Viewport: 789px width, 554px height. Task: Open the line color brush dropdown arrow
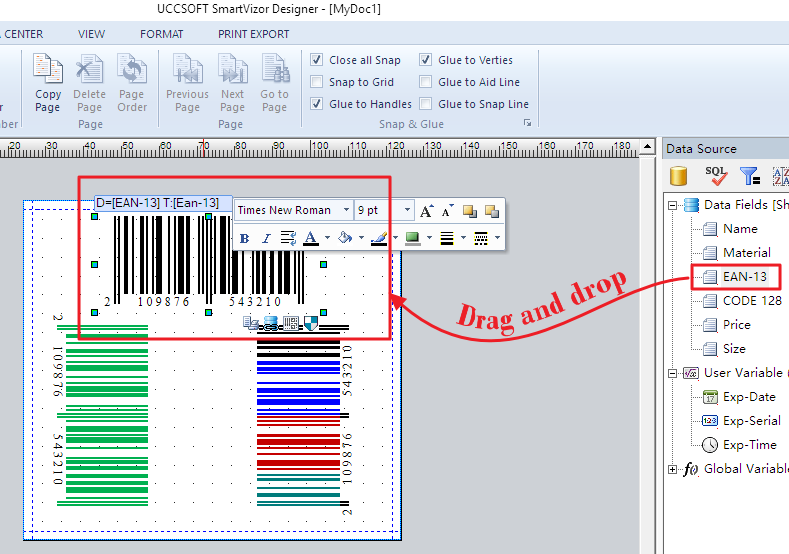(x=395, y=238)
